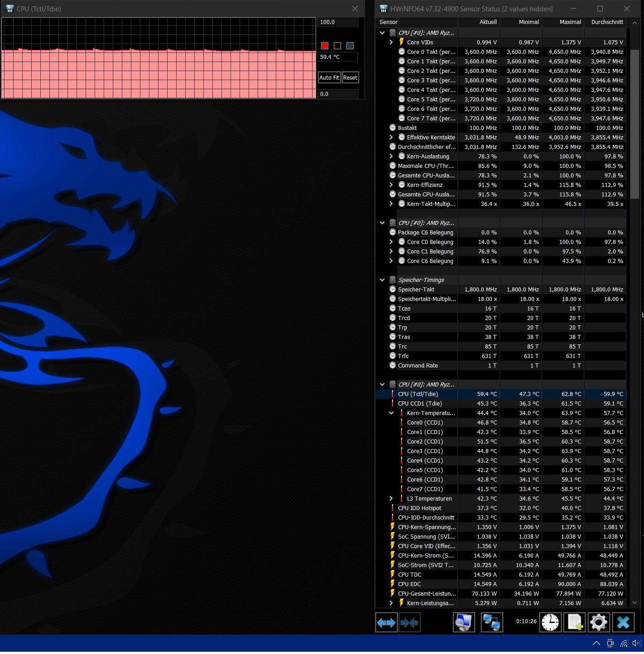Screen dimensions: 644x654
Task: Collapse the Kern-Temperaturen row
Action: pyautogui.click(x=391, y=413)
